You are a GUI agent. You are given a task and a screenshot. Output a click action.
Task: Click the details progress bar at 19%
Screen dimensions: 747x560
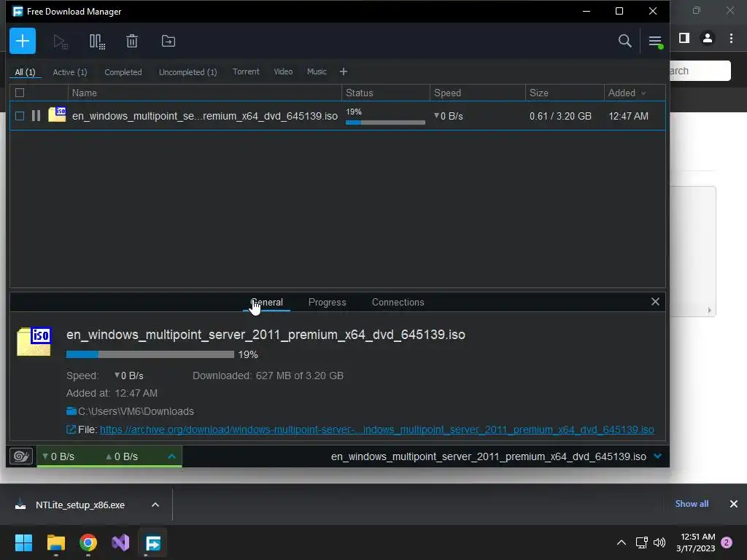150,354
